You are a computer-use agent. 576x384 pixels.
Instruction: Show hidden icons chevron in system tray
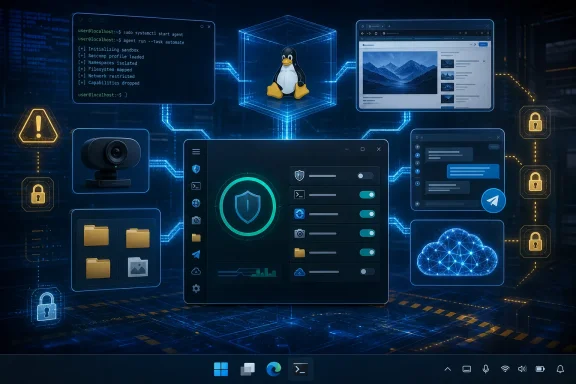click(x=447, y=369)
